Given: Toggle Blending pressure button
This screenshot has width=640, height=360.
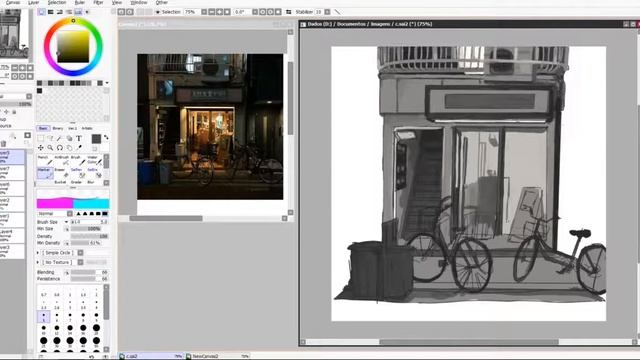Looking at the screenshot, I should point(67,273).
